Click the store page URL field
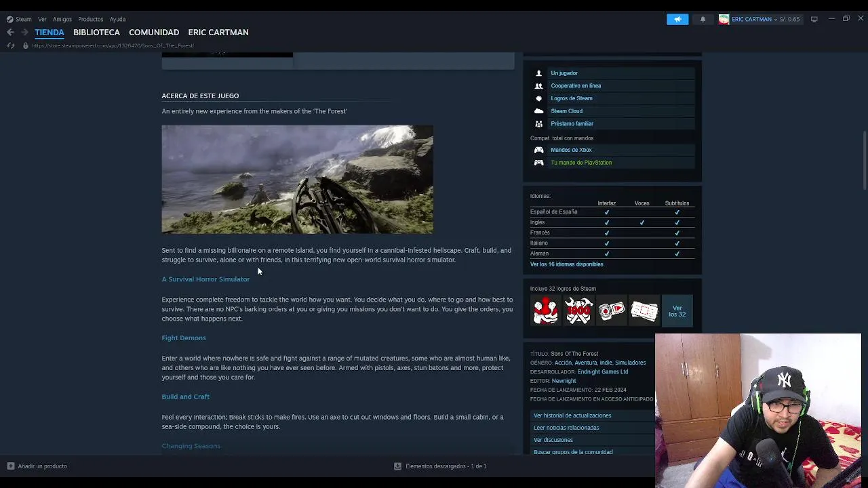The image size is (868, 488). (113, 45)
